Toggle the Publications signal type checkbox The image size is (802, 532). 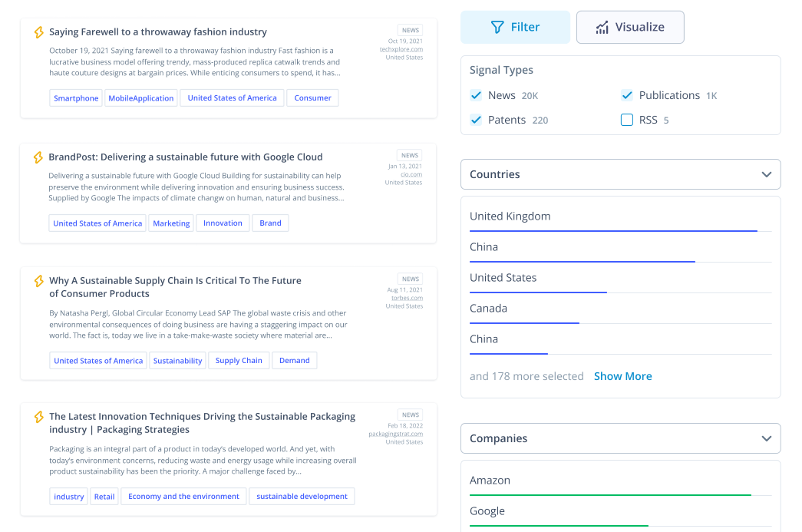[x=626, y=95]
